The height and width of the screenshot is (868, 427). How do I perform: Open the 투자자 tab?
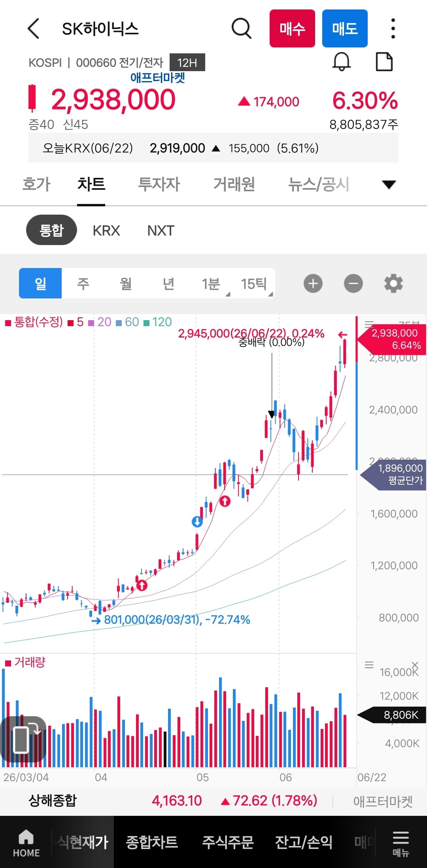pyautogui.click(x=159, y=185)
